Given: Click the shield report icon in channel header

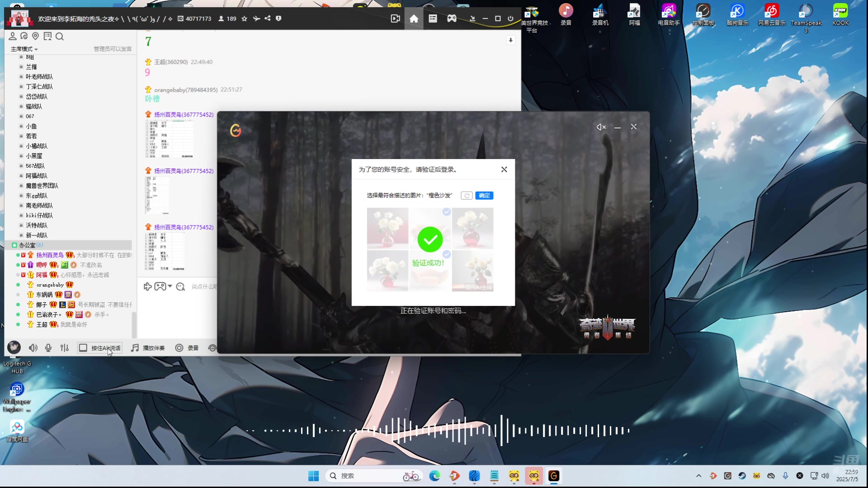Looking at the screenshot, I should 278,19.
